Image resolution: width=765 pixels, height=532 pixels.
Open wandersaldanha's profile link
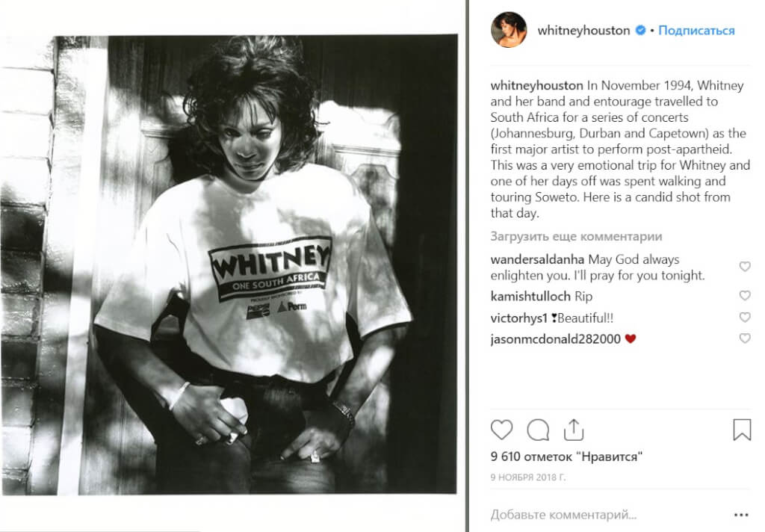(537, 259)
